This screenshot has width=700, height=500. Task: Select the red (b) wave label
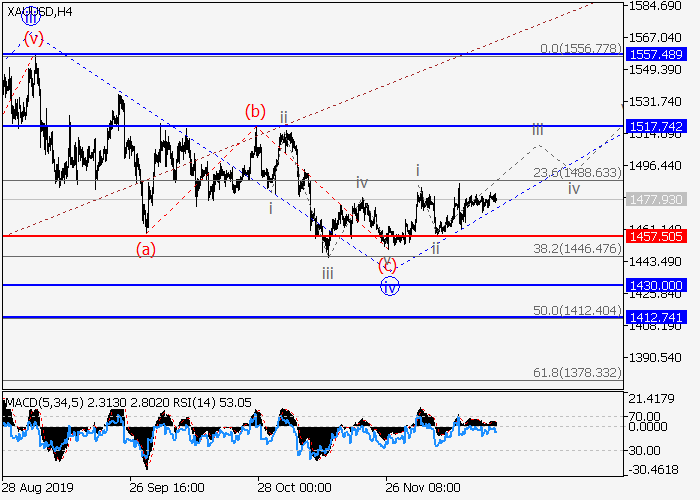[257, 110]
